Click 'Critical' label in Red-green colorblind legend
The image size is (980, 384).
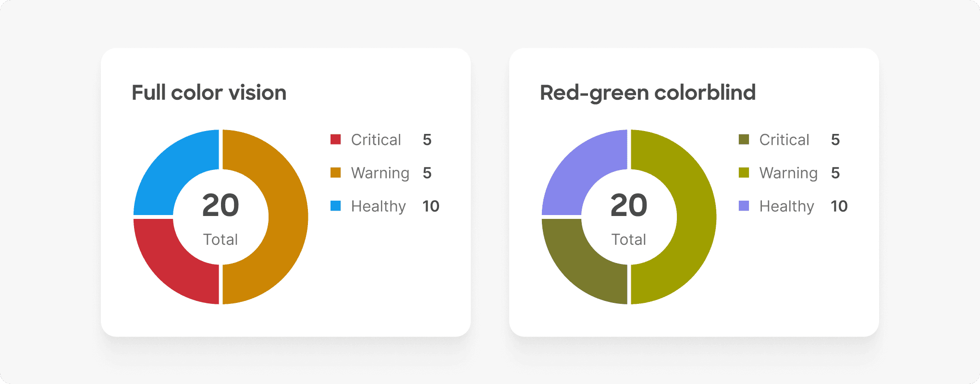(784, 140)
